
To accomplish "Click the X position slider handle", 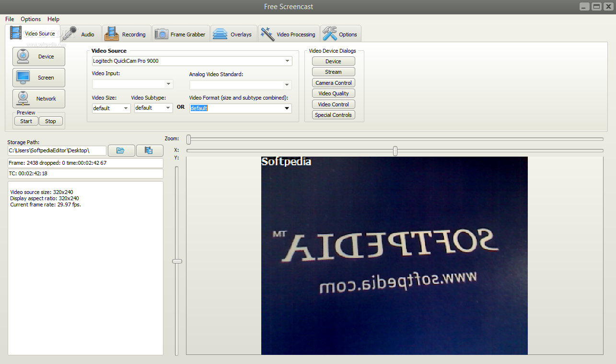I will click(x=395, y=151).
